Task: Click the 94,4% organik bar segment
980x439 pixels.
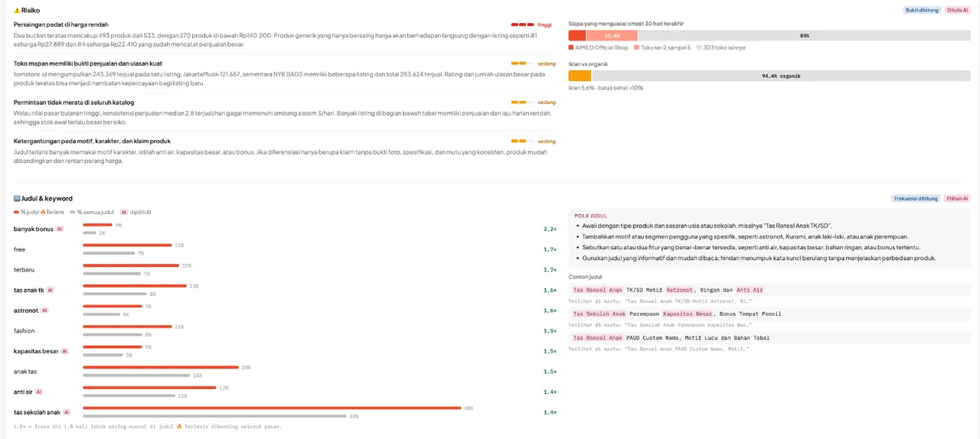Action: 781,76
